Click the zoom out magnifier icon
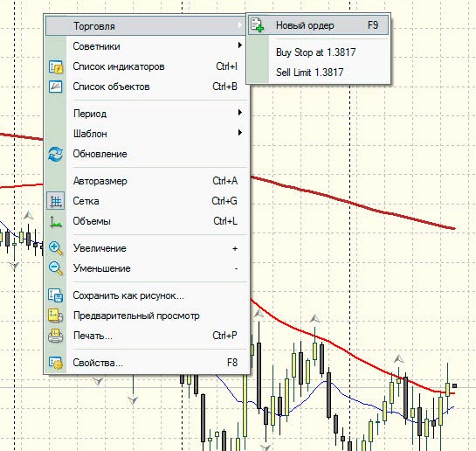Viewport: 476px width, 451px height. tap(56, 268)
